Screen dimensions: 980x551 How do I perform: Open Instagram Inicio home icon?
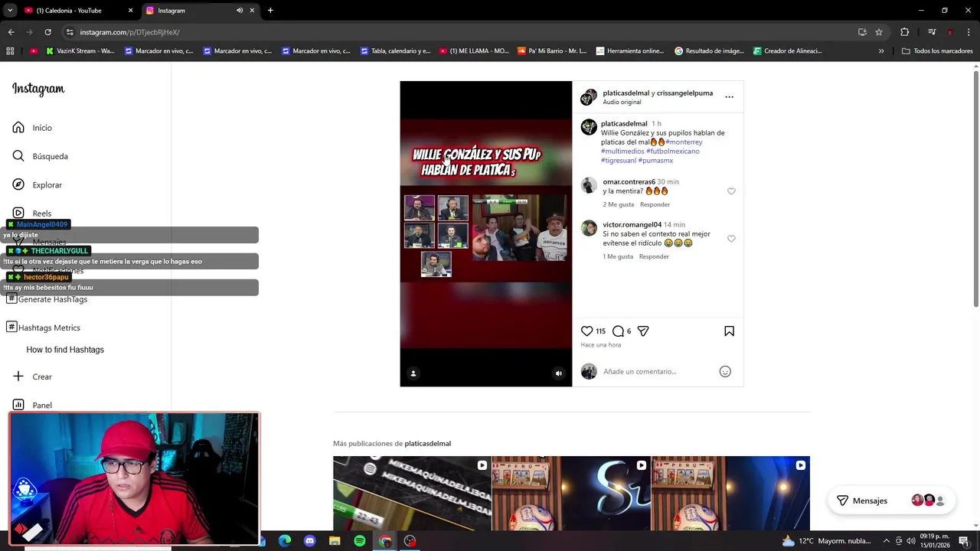[18, 128]
